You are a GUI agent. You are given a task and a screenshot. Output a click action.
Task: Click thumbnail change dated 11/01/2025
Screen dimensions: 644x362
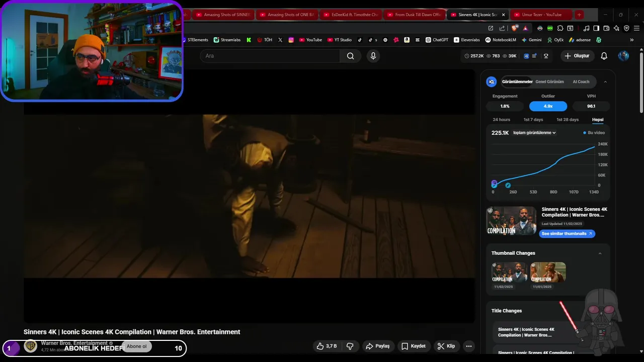(548, 273)
